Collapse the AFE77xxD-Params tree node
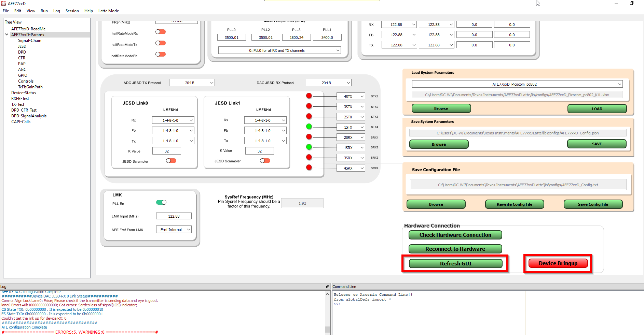The image size is (644, 335). tap(6, 34)
